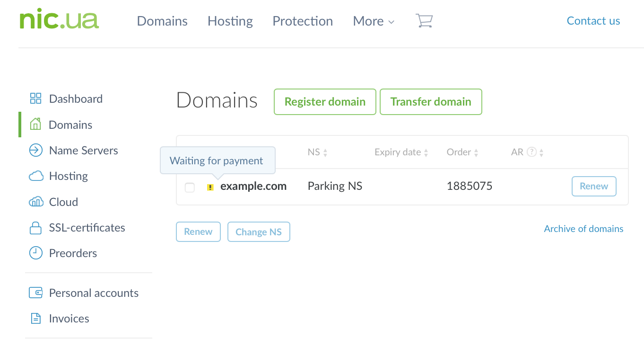Click the Register domain button
Screen dimensions: 644x339
point(325,102)
